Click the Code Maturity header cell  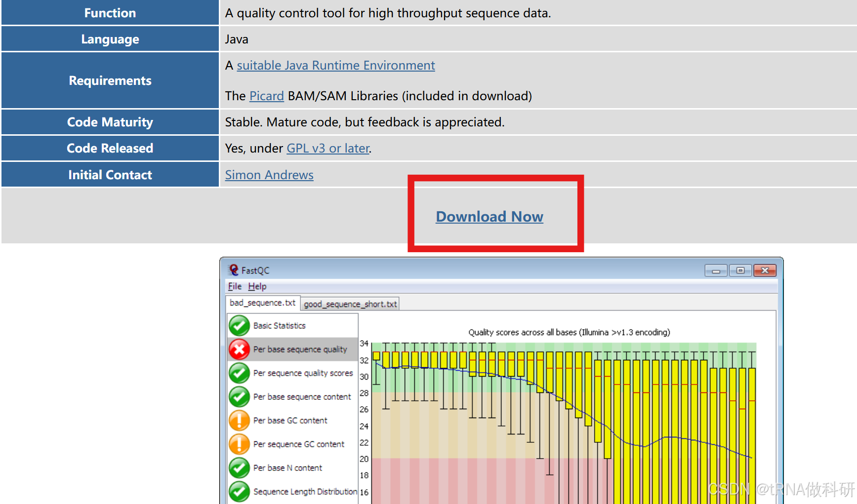(x=110, y=122)
